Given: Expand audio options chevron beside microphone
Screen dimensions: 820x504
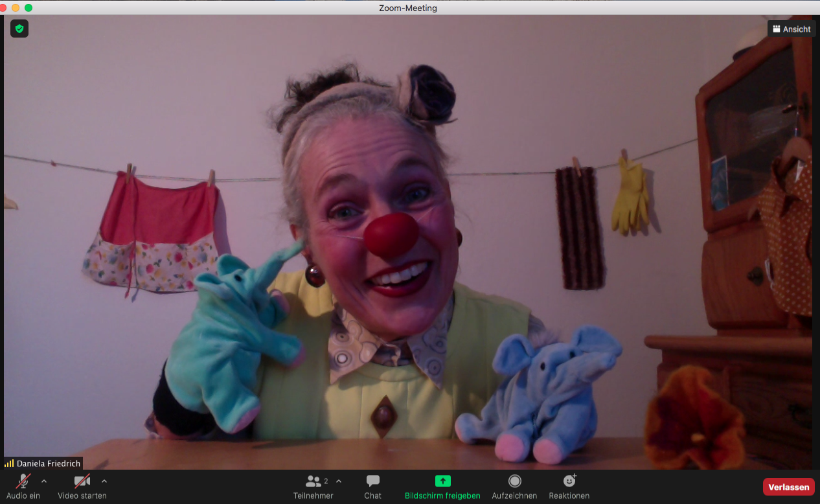Looking at the screenshot, I should click(44, 481).
